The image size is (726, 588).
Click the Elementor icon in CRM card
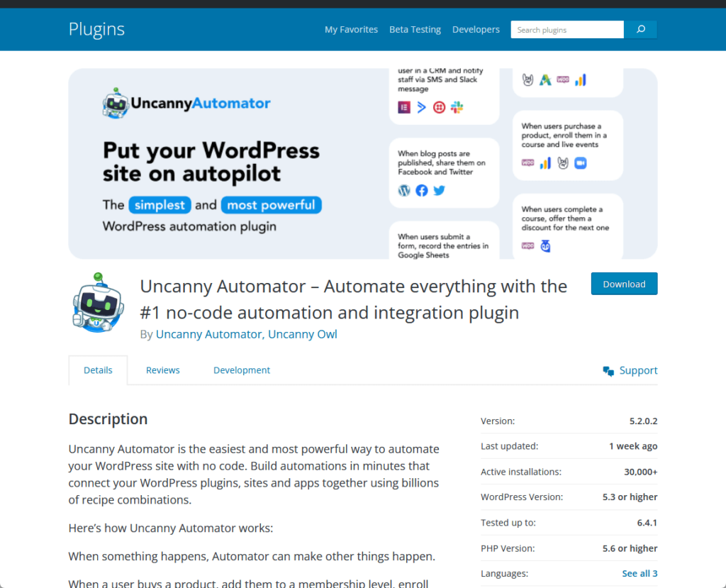pos(404,108)
